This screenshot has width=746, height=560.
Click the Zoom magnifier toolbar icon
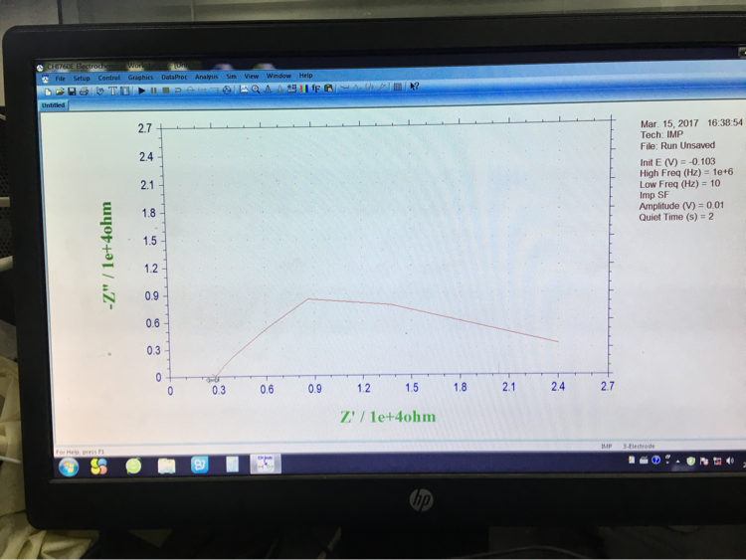tap(256, 90)
